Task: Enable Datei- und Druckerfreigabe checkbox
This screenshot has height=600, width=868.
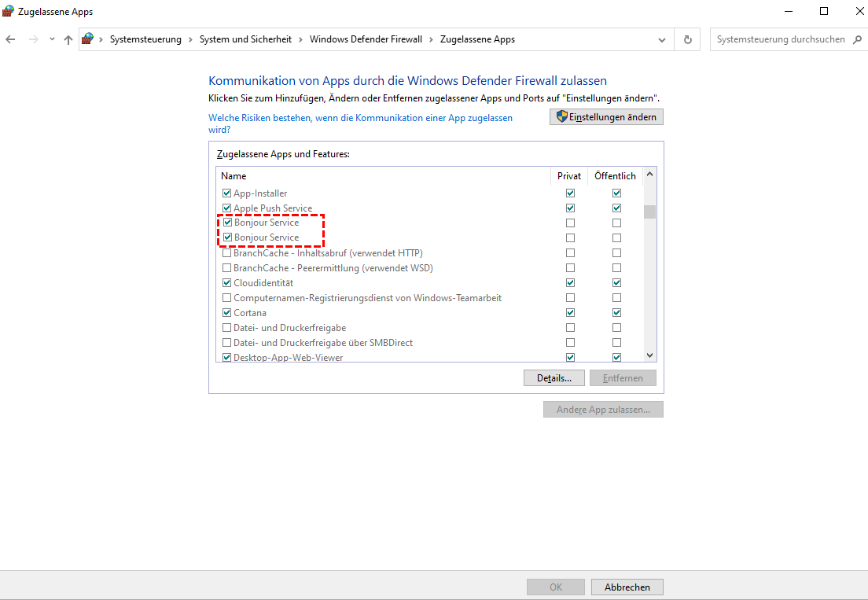Action: (x=226, y=328)
